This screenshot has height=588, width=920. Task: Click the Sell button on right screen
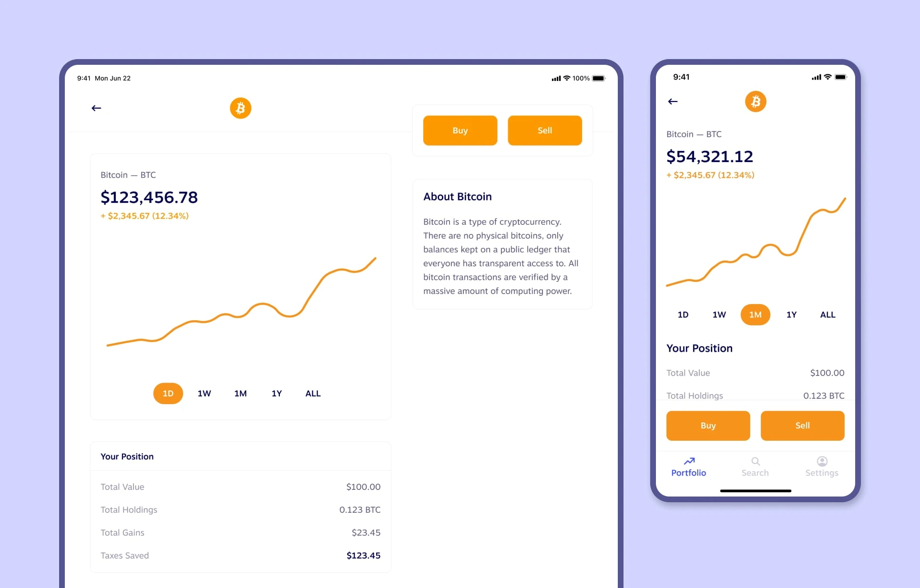(803, 425)
